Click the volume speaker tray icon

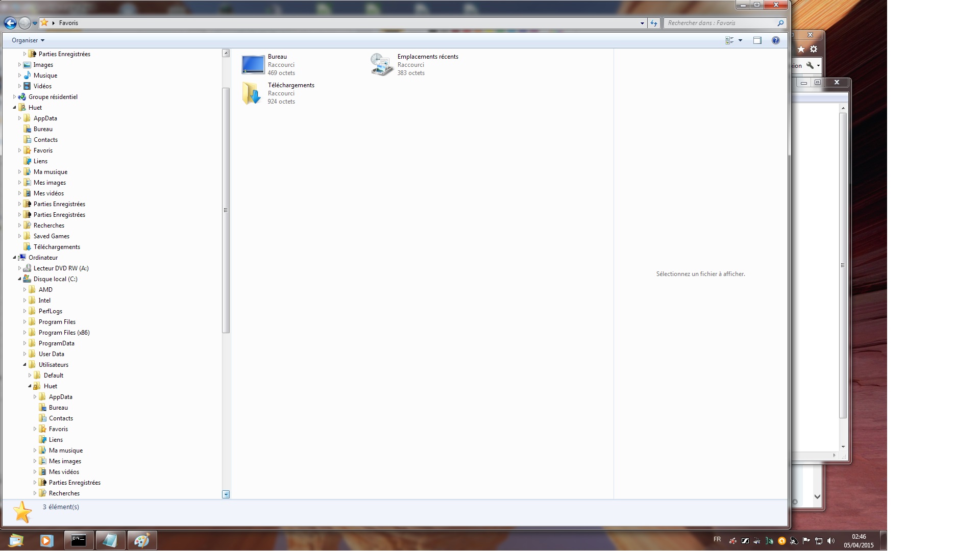tap(830, 541)
